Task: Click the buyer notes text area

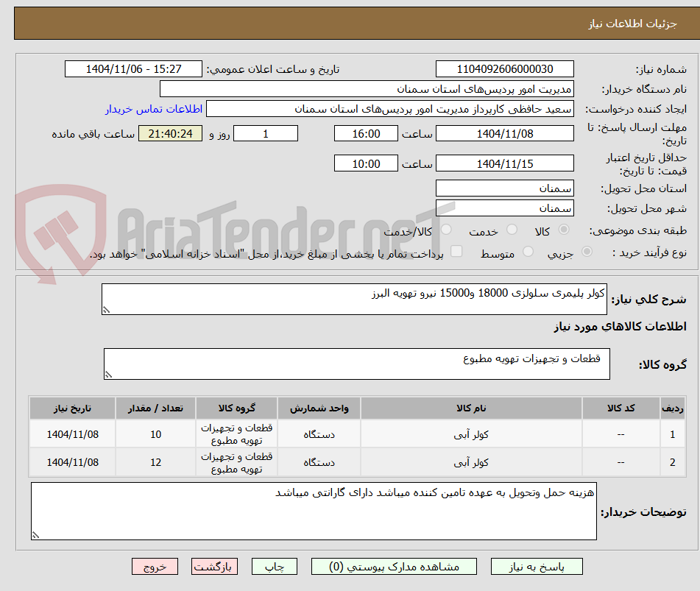Action: [314, 511]
